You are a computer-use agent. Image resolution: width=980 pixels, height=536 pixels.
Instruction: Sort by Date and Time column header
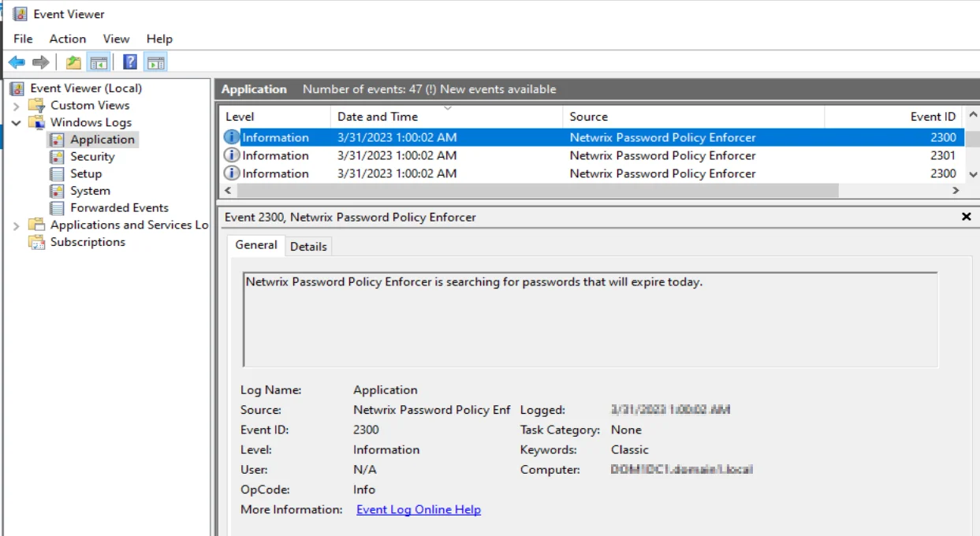tap(447, 117)
